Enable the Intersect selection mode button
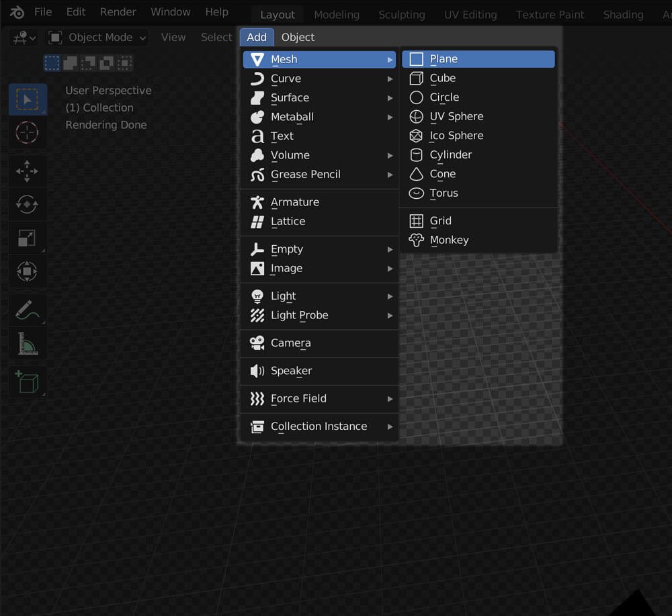The image size is (672, 616). pos(124,63)
